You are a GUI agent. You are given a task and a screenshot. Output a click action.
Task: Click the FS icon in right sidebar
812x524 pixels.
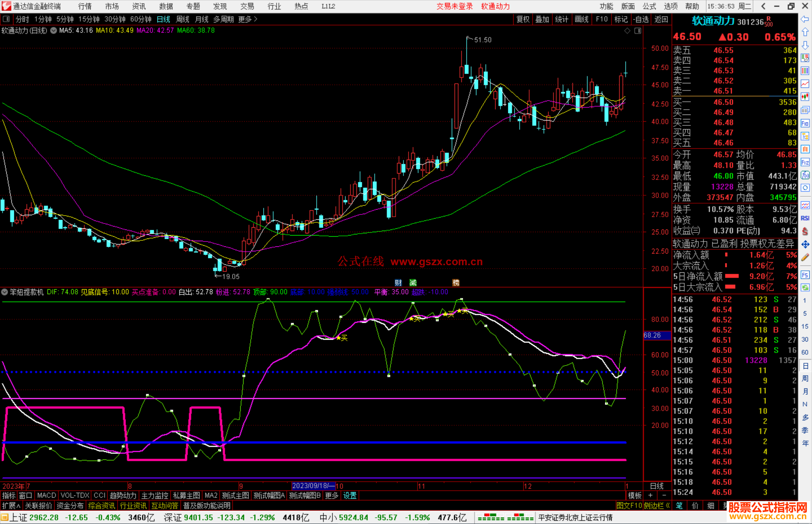(805, 275)
